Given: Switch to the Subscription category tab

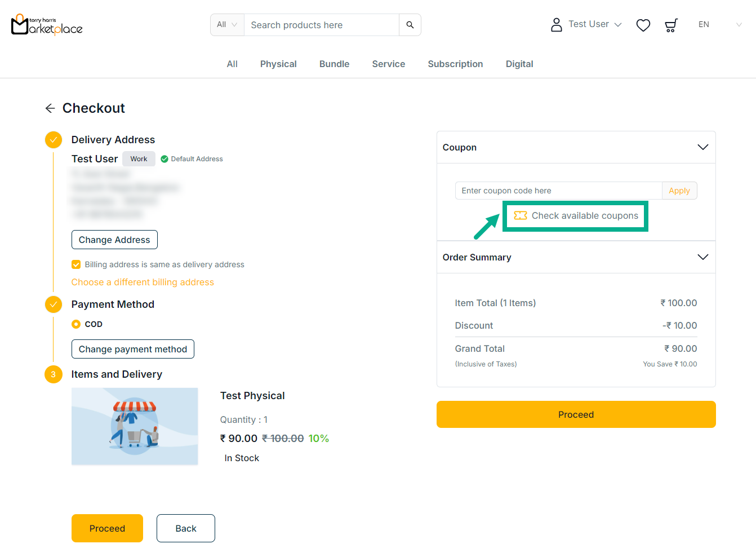Looking at the screenshot, I should point(455,64).
